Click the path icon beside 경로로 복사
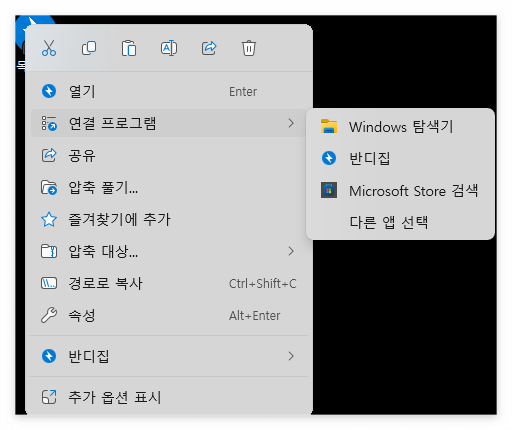The height and width of the screenshot is (430, 512). [49, 283]
